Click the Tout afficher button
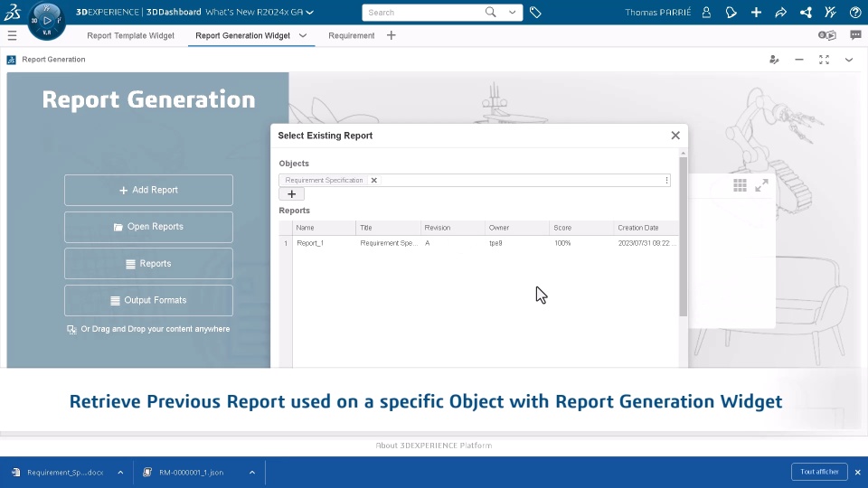Viewport: 868px width, 488px height. pos(820,472)
